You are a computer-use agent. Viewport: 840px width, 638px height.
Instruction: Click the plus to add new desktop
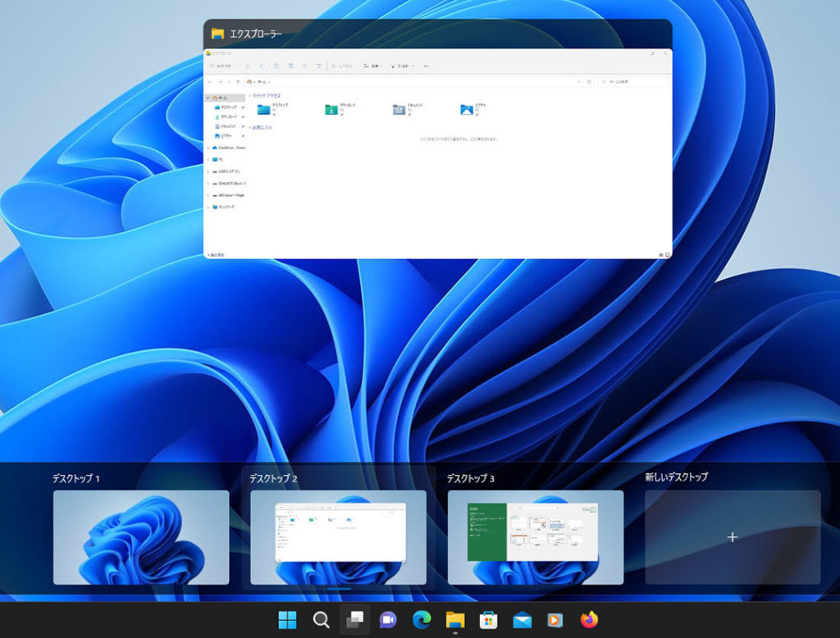[x=733, y=537]
